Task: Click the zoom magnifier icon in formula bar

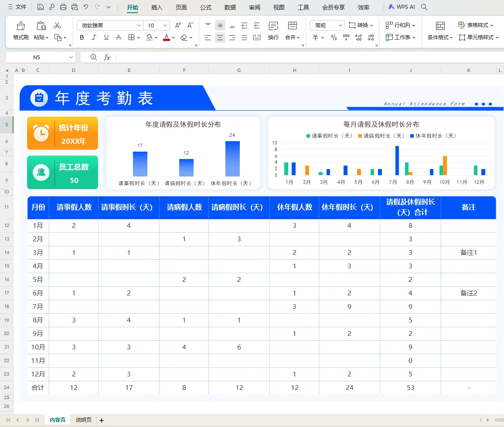Action: (x=94, y=57)
